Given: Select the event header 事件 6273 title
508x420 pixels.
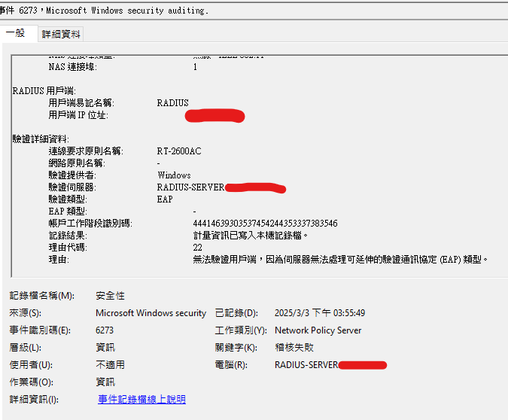Looking at the screenshot, I should [x=104, y=11].
